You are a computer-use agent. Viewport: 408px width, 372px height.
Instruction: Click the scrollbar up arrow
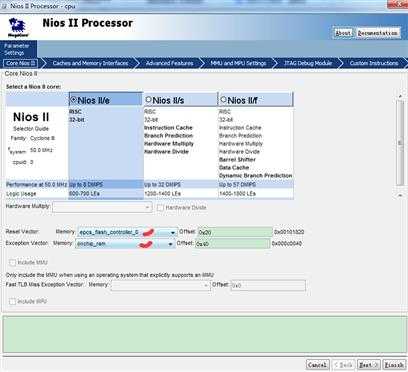coord(400,96)
